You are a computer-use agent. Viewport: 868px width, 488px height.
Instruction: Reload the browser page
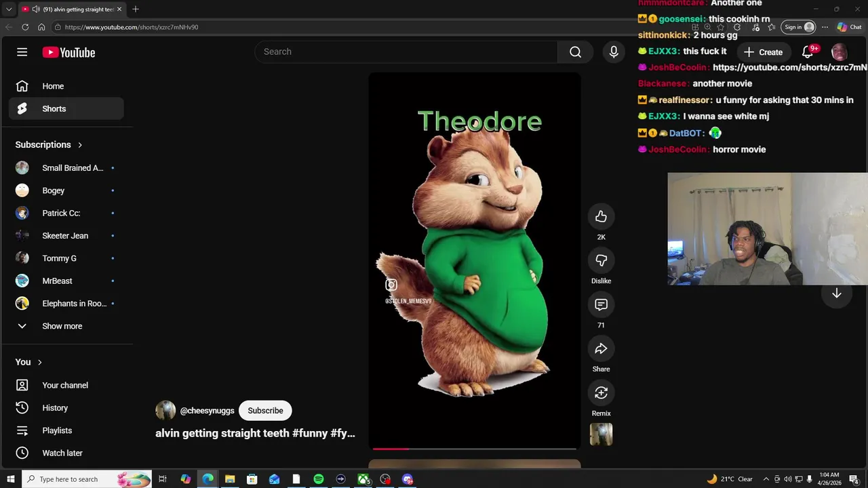[x=25, y=27]
